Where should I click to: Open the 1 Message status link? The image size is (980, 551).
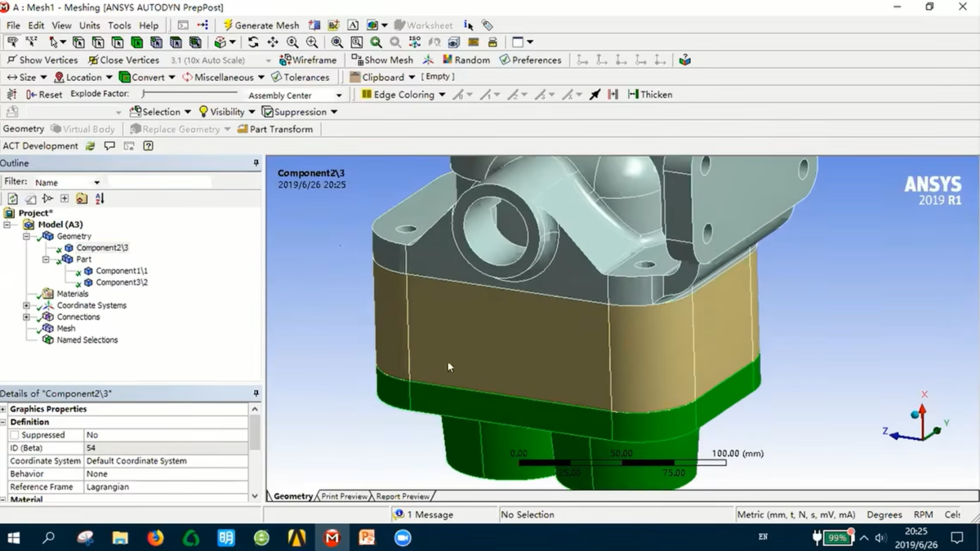pyautogui.click(x=423, y=514)
